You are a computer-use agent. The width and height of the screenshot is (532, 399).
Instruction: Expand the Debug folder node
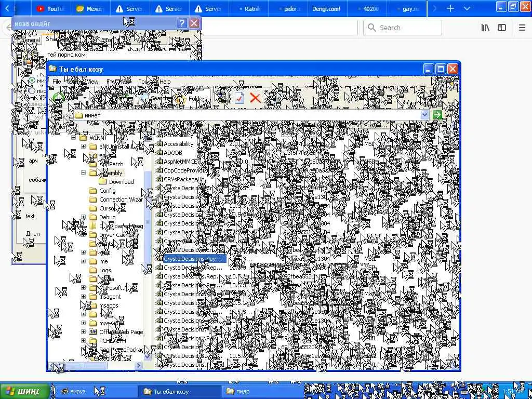click(x=84, y=217)
